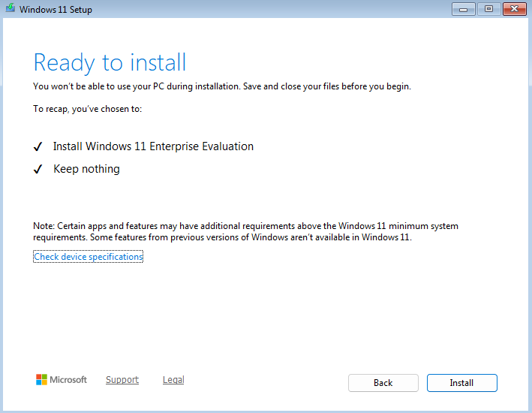Click the note about additional requirements

click(x=245, y=231)
